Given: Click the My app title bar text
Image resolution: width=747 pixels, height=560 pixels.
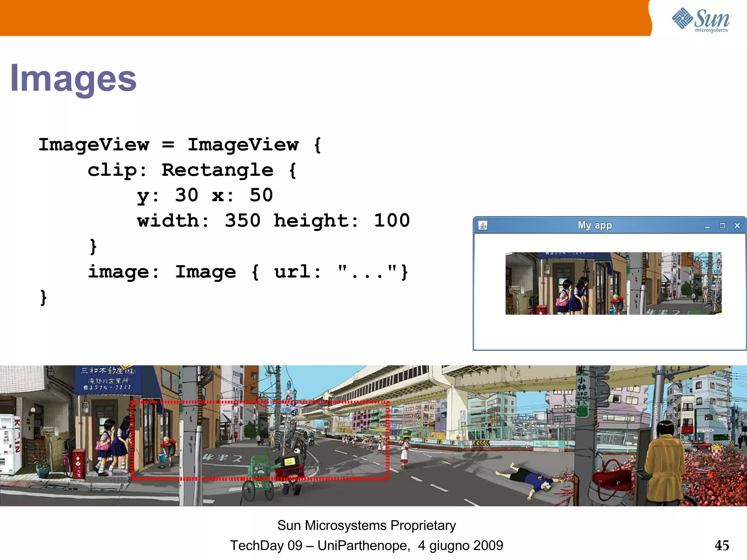Looking at the screenshot, I should coord(595,225).
